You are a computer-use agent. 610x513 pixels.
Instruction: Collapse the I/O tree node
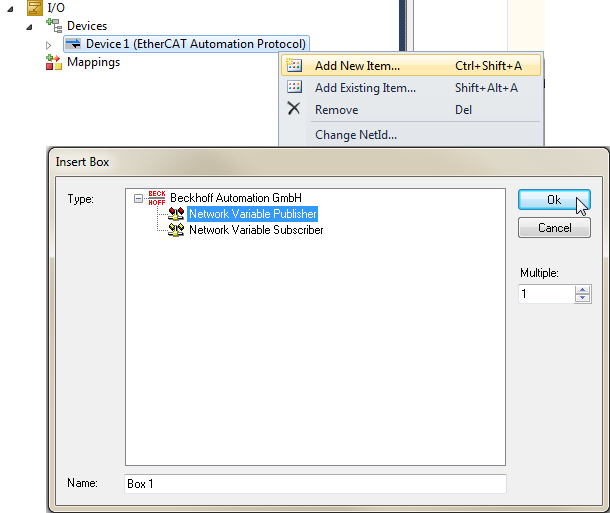click(10, 9)
